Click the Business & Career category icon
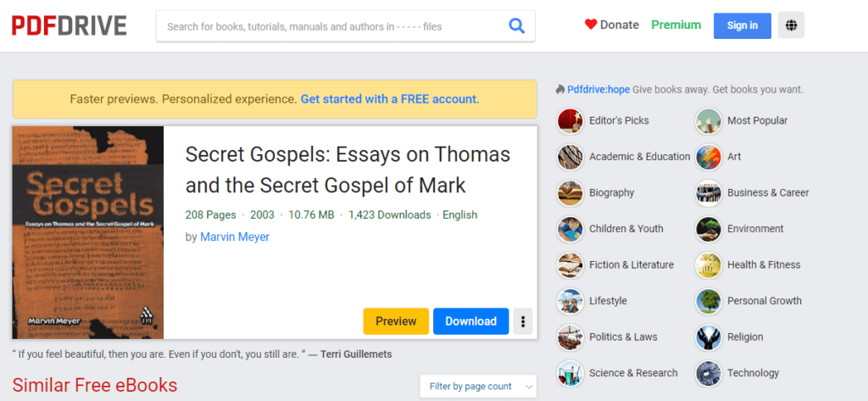 click(709, 192)
